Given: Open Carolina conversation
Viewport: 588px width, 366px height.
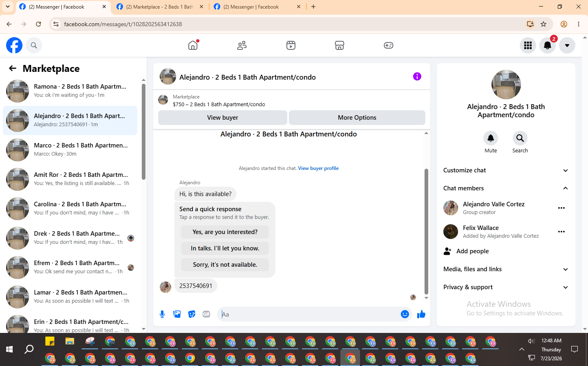Looking at the screenshot, I should click(70, 208).
